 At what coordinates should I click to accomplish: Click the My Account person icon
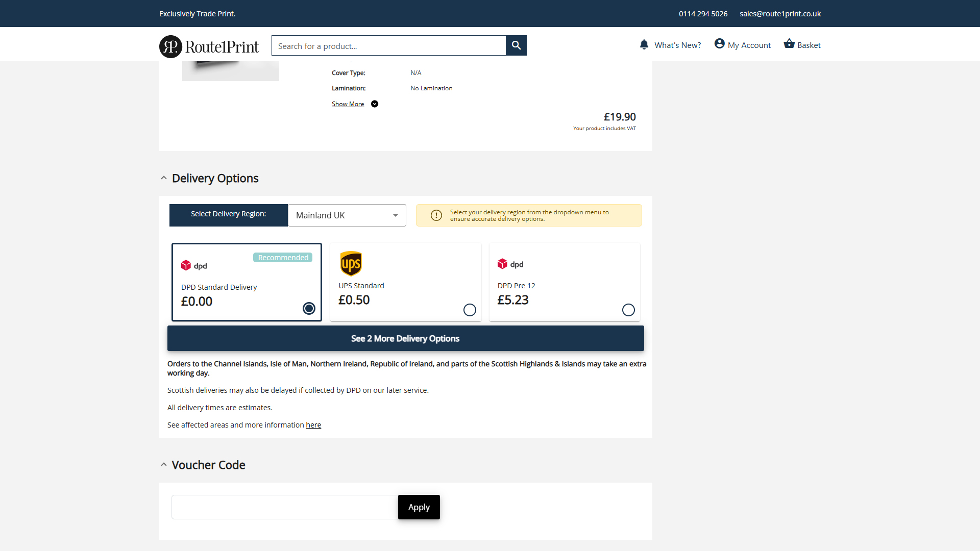point(720,44)
